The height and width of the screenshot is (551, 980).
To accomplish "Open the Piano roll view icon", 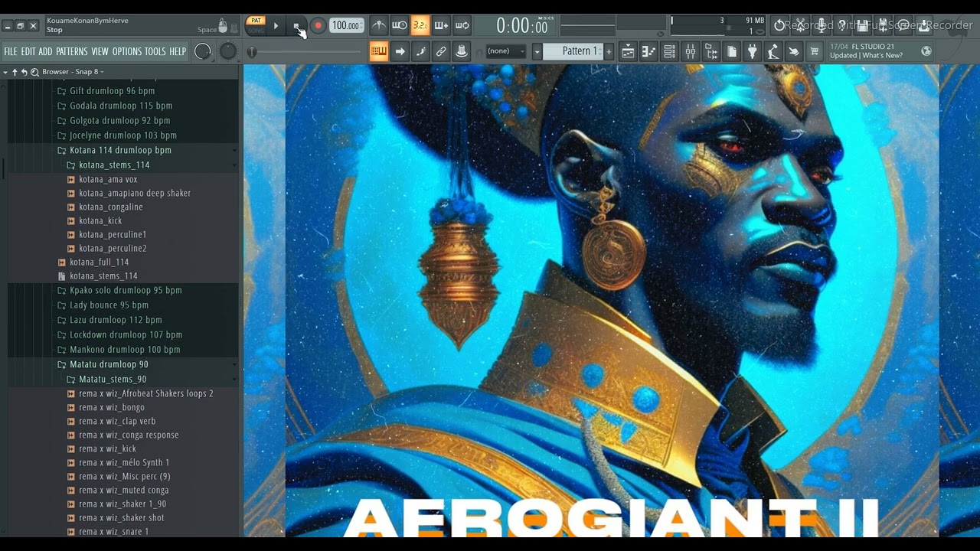I will (x=648, y=51).
